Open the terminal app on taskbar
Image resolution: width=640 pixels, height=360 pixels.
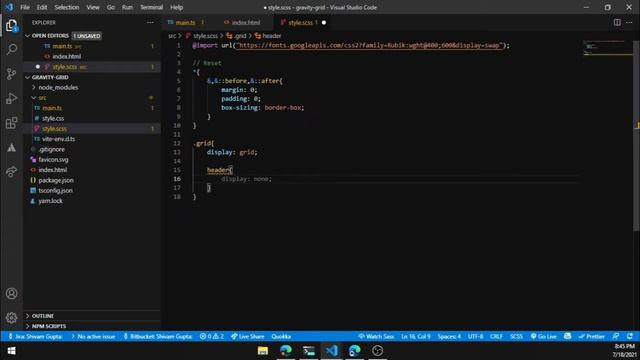pos(309,351)
